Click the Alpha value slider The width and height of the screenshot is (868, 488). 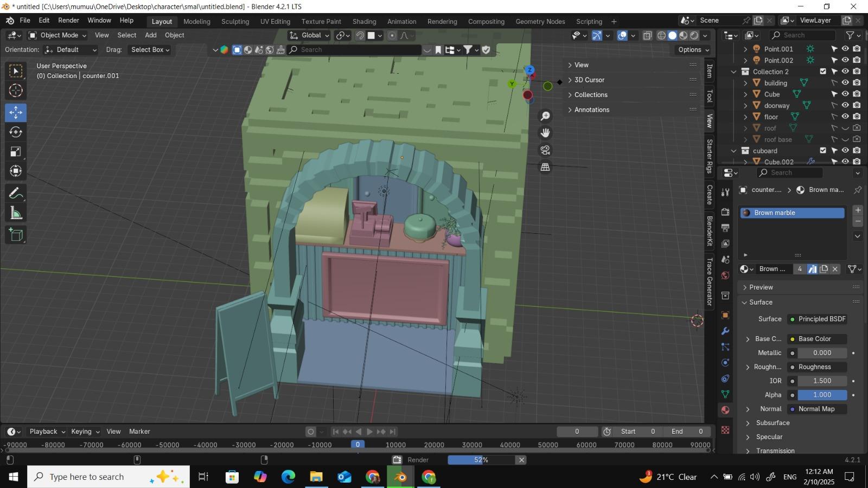pyautogui.click(x=822, y=395)
